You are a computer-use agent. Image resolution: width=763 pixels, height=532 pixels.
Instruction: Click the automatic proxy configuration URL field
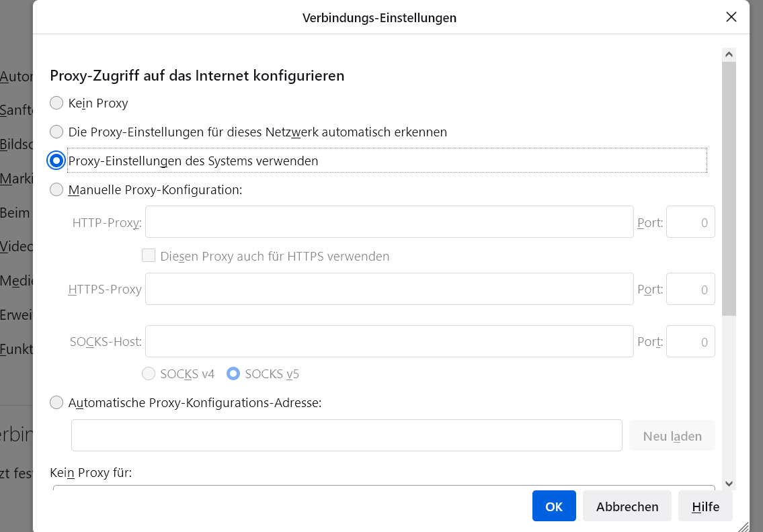[346, 436]
